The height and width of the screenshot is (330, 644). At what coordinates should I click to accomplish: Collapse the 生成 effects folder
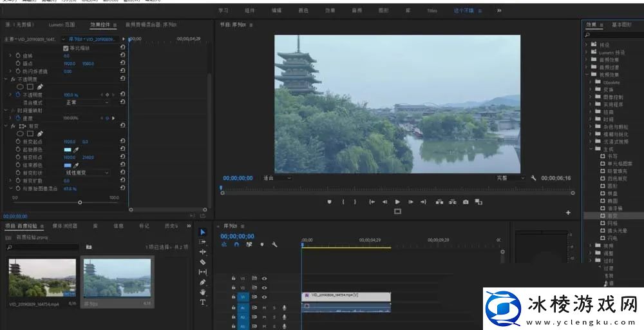[x=592, y=149]
